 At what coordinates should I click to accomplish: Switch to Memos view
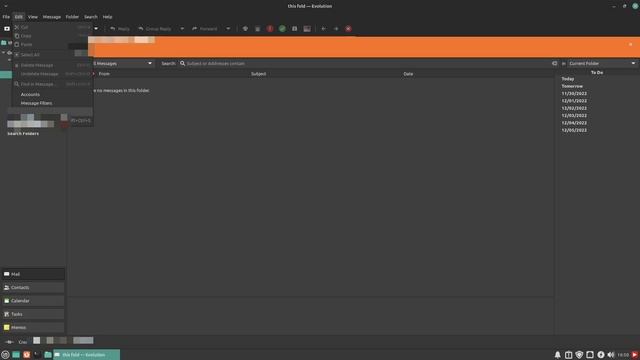click(x=33, y=327)
